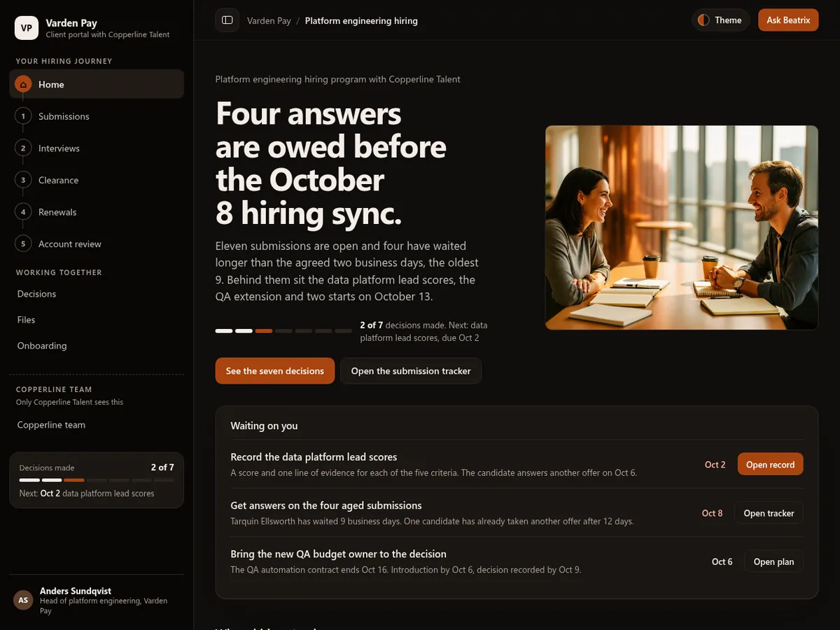Click the AS user avatar

click(x=23, y=600)
